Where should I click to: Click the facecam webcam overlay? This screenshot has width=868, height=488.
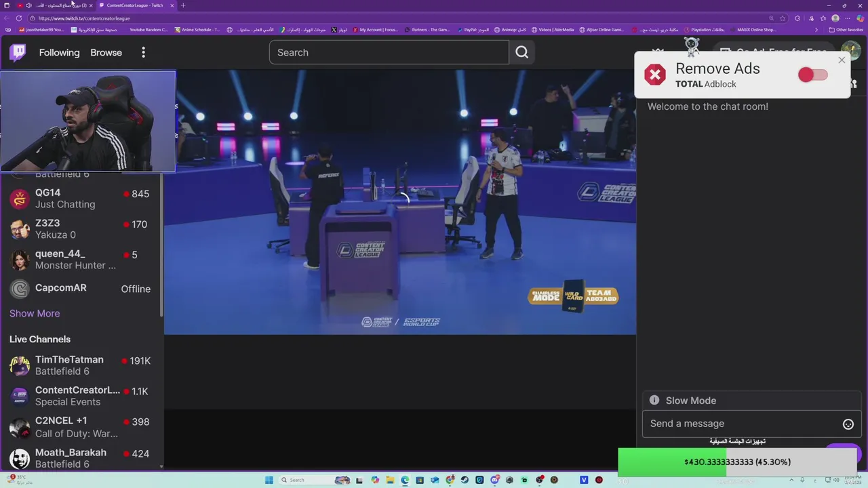88,121
